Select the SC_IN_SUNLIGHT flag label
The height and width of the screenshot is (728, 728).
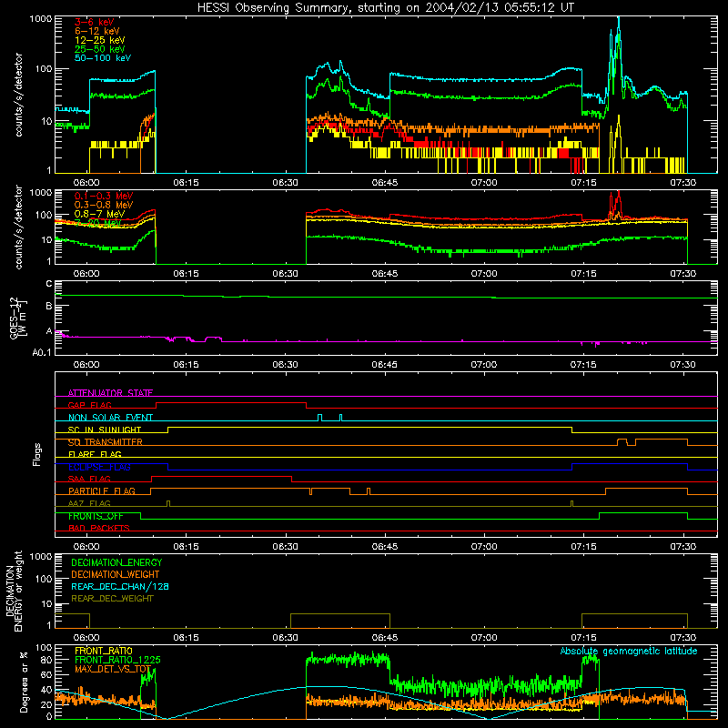(105, 430)
